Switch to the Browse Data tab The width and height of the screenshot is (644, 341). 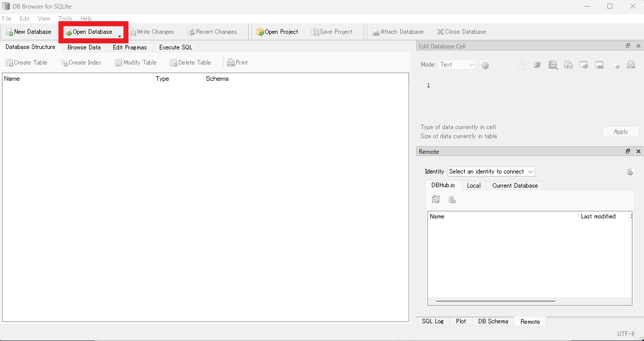click(x=84, y=47)
